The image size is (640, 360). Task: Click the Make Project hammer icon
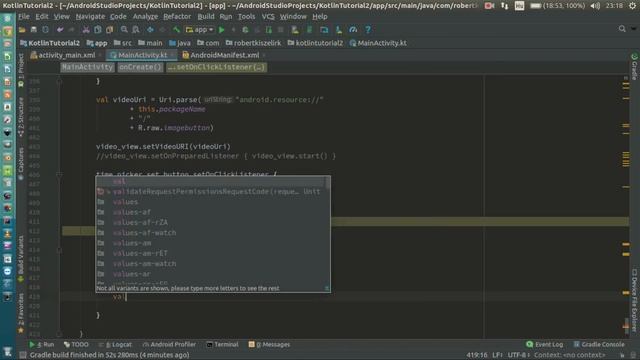click(x=176, y=30)
